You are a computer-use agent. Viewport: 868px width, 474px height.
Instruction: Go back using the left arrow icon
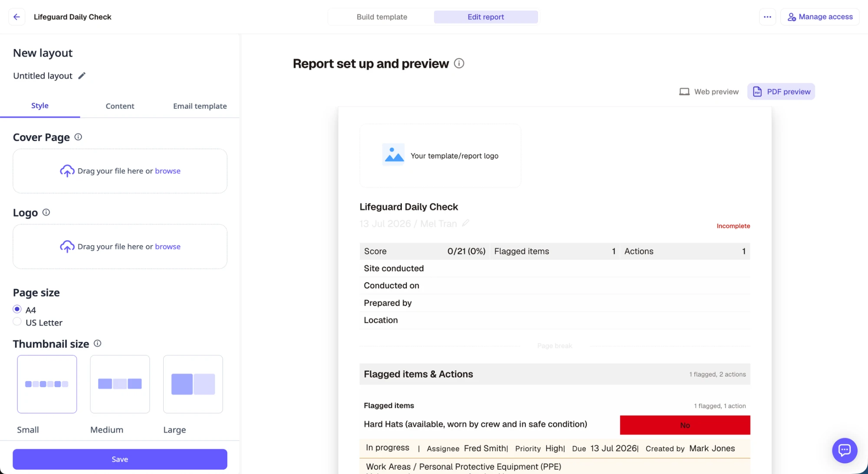[16, 17]
